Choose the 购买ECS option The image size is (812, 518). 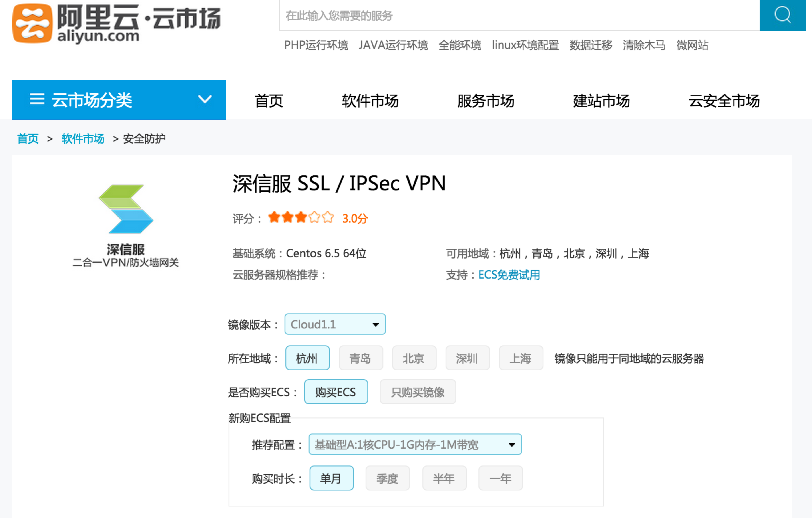(336, 392)
